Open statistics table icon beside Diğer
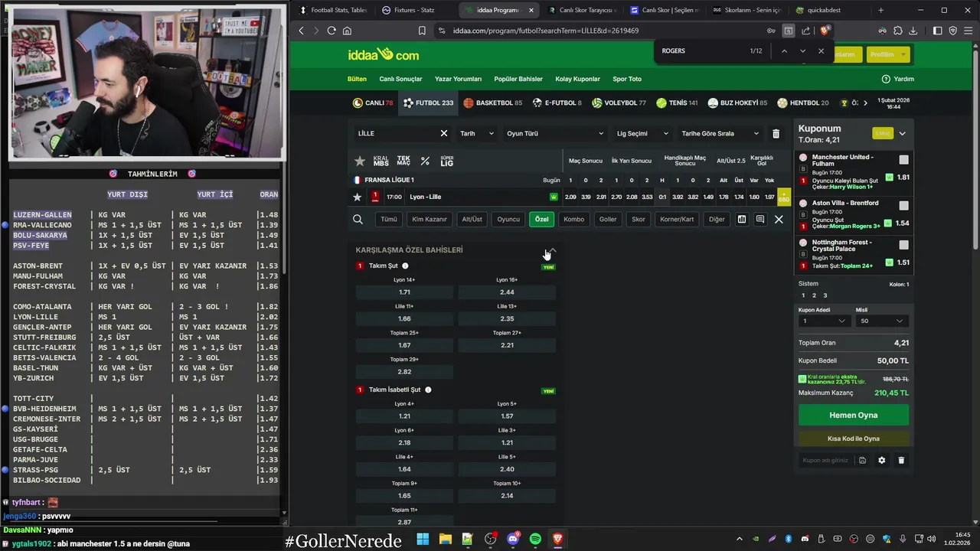 point(741,220)
